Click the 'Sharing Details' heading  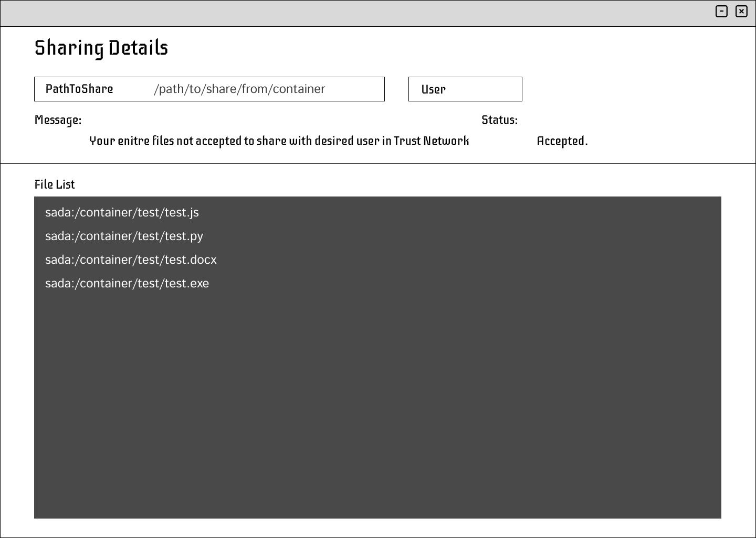point(101,48)
